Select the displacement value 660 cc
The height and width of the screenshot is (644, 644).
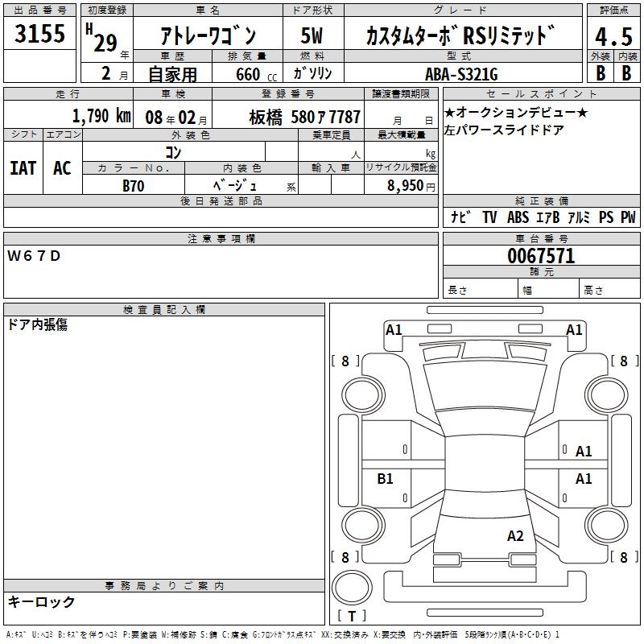tap(256, 74)
